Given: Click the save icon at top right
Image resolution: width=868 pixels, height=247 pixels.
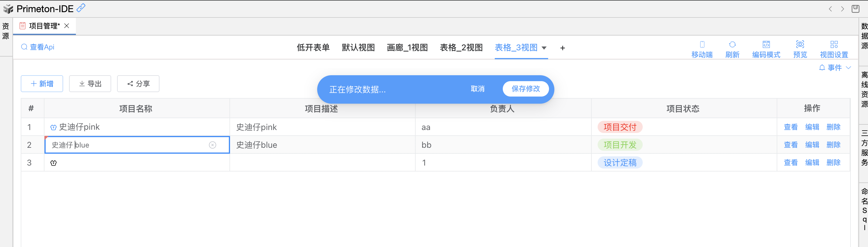Looking at the screenshot, I should click(855, 9).
